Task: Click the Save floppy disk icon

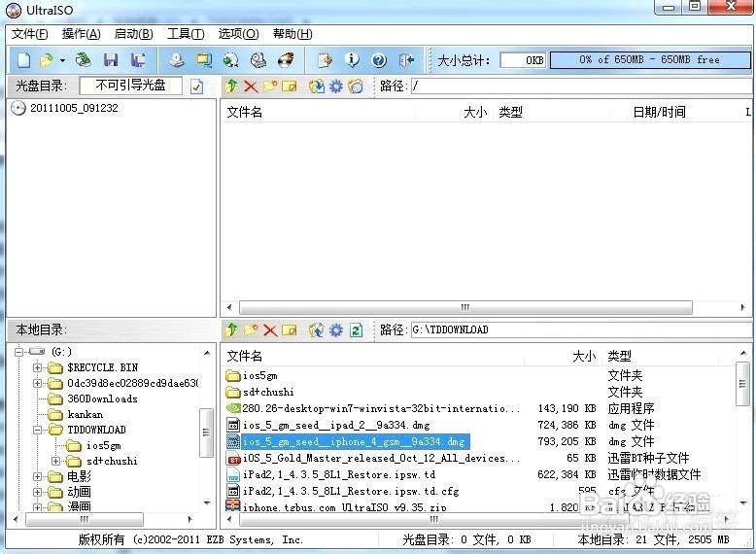Action: coord(111,60)
